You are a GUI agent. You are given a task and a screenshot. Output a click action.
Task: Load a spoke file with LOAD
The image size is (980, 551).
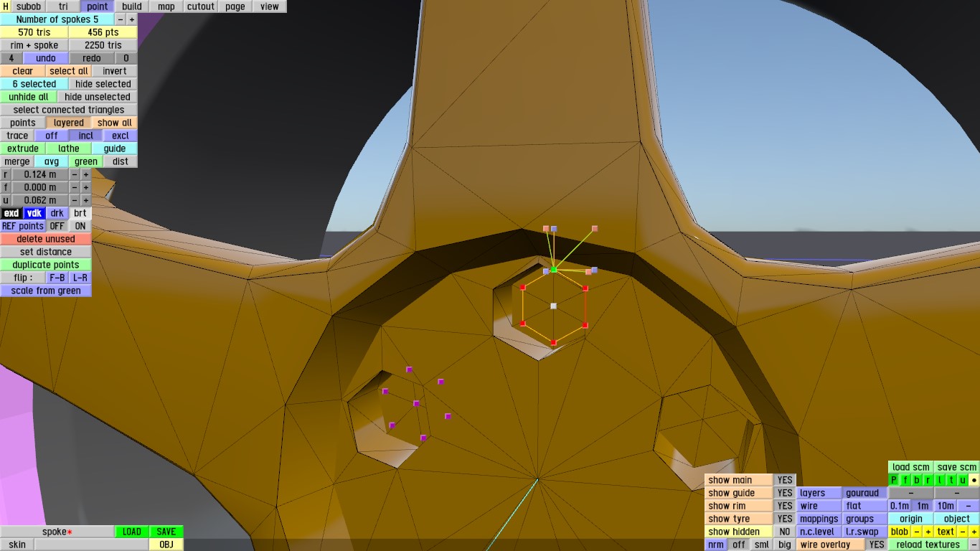click(132, 532)
